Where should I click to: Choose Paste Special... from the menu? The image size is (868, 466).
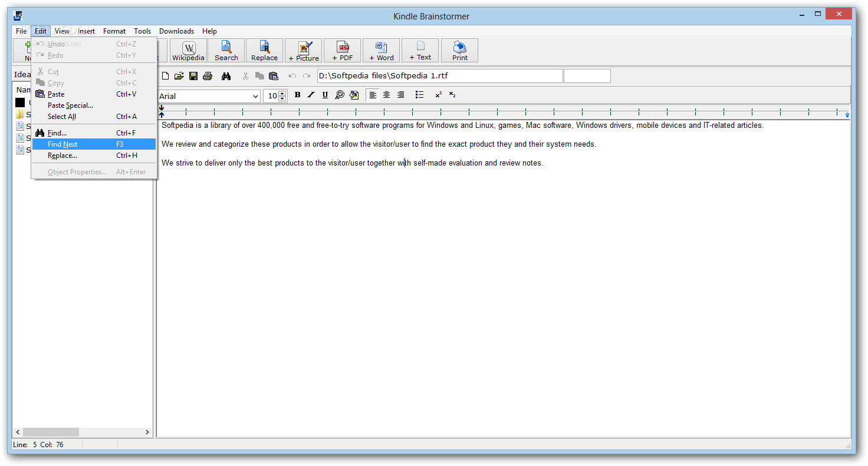tap(94, 105)
